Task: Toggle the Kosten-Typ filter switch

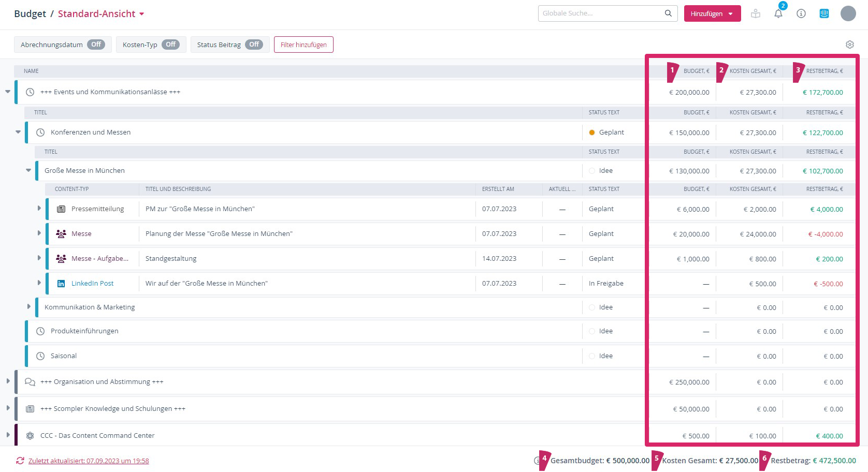Action: [170, 45]
